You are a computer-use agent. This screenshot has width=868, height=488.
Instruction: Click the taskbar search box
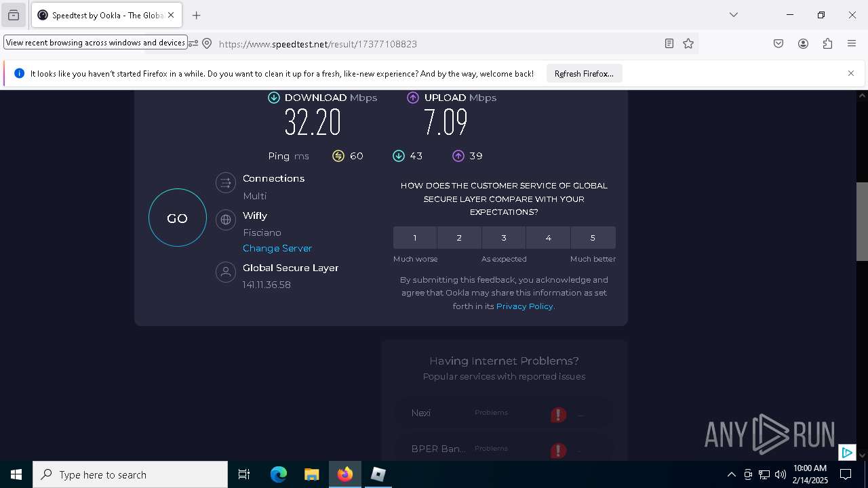click(x=130, y=474)
